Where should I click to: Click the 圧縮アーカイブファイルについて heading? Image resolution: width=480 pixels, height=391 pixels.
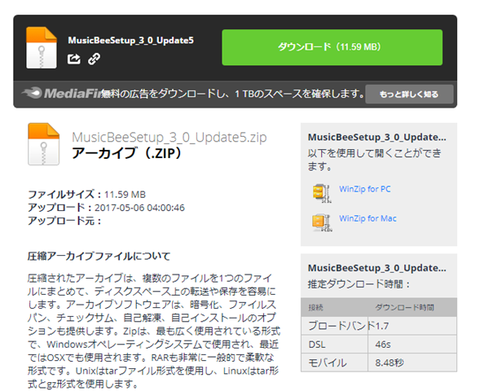pyautogui.click(x=99, y=256)
